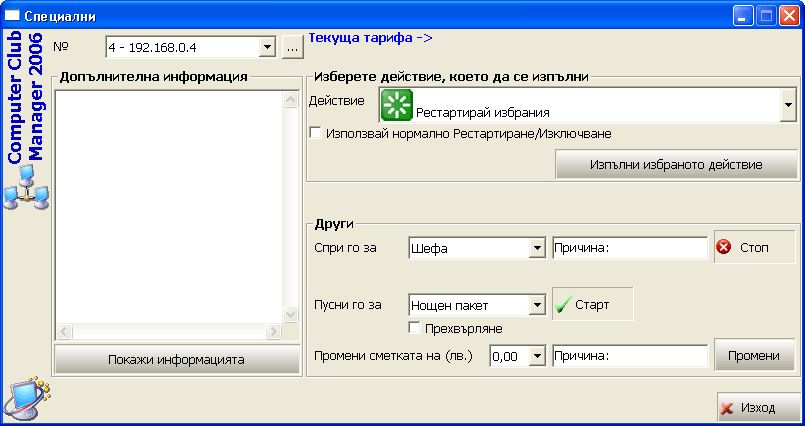The height and width of the screenshot is (426, 805).
Task: Open the amount dropdown showing 0,00
Action: pos(537,356)
